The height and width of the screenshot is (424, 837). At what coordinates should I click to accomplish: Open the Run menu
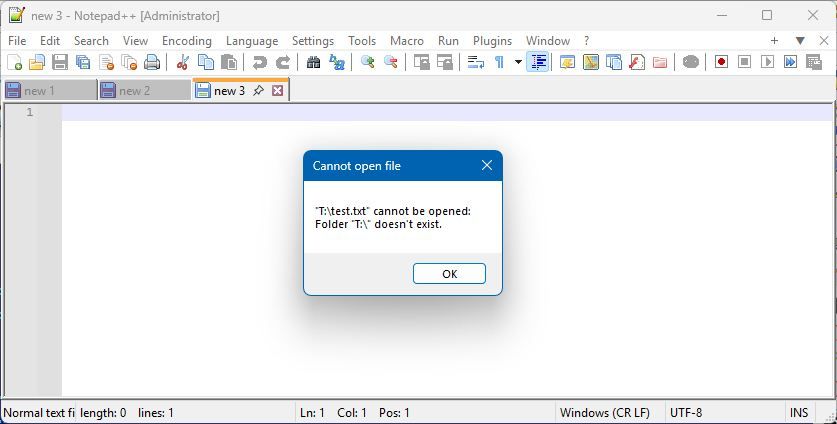(x=448, y=41)
